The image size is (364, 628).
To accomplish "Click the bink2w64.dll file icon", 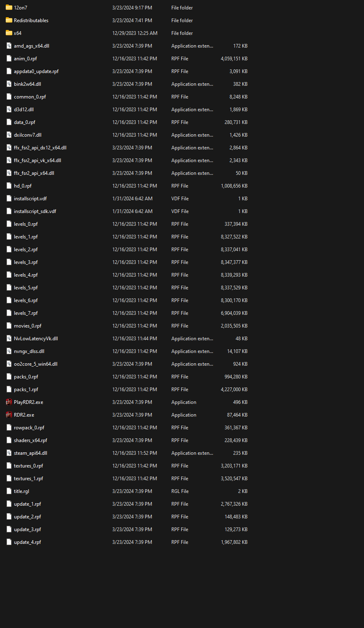I will [9, 84].
